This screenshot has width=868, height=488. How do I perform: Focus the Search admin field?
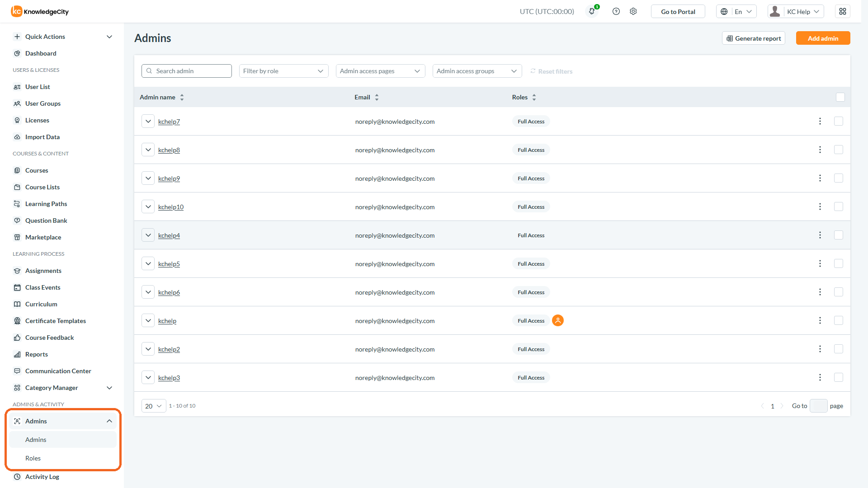click(187, 71)
